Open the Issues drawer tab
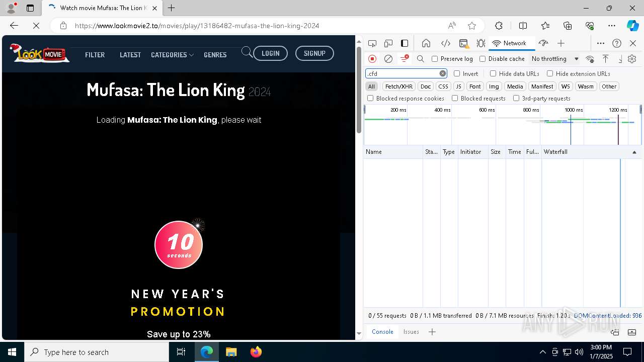644x362 pixels. click(x=411, y=332)
